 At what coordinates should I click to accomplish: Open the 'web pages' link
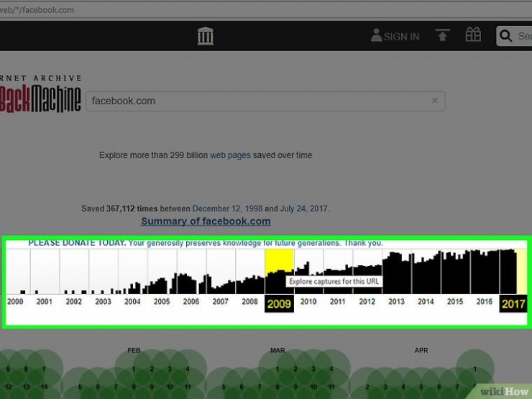230,155
